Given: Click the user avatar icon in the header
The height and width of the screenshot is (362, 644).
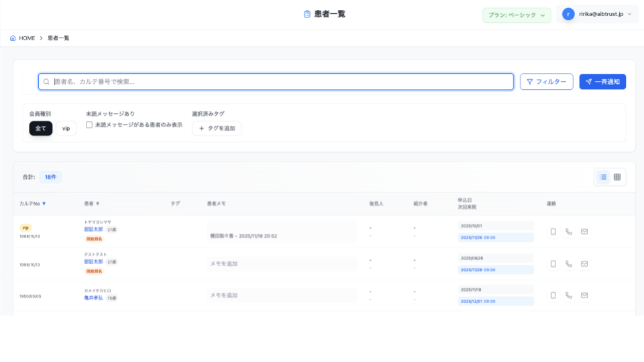Looking at the screenshot, I should 568,14.
